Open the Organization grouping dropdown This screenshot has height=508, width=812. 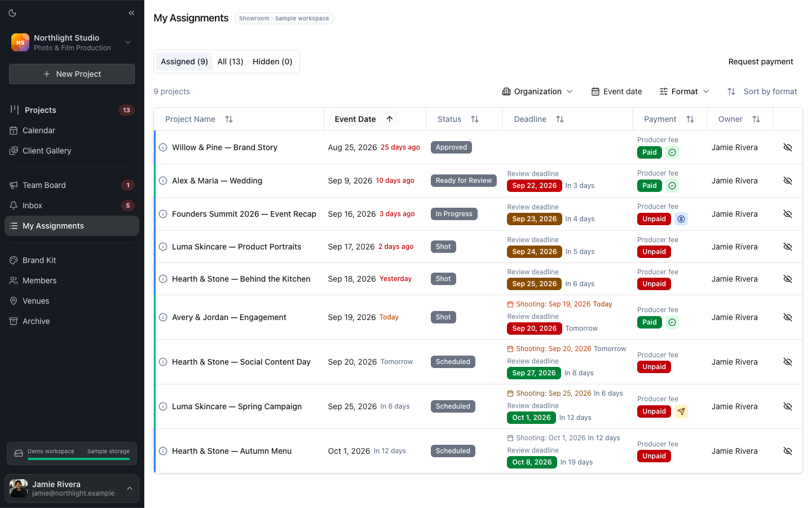click(x=537, y=91)
